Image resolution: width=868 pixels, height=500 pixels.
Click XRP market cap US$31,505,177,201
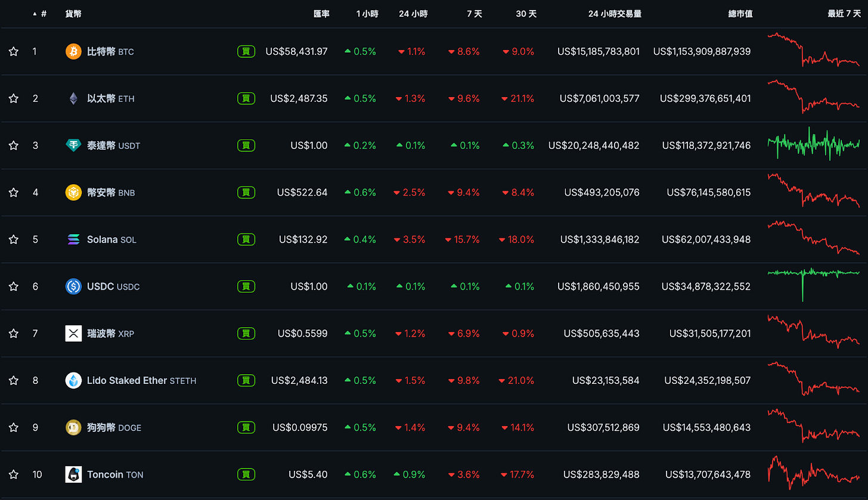pyautogui.click(x=710, y=334)
